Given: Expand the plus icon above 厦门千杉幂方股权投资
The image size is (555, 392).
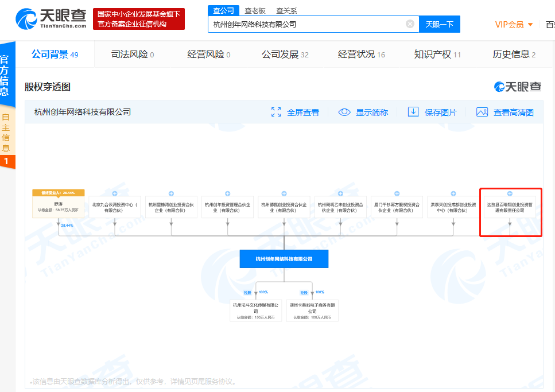Looking at the screenshot, I should click(397, 193).
